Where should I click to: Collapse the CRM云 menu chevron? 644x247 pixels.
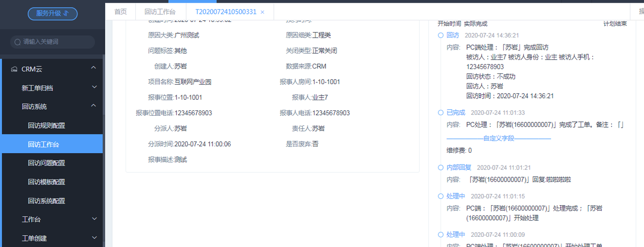[x=94, y=68]
